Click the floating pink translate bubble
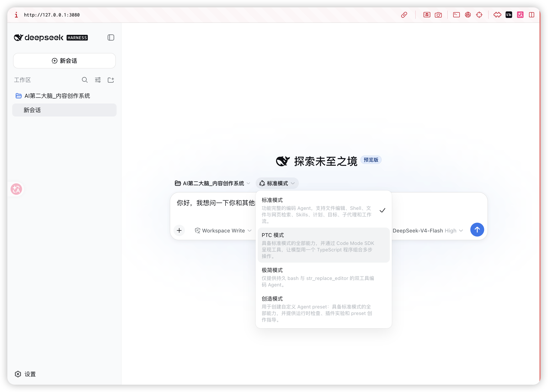Viewport: 548px width, 392px height. (17, 189)
